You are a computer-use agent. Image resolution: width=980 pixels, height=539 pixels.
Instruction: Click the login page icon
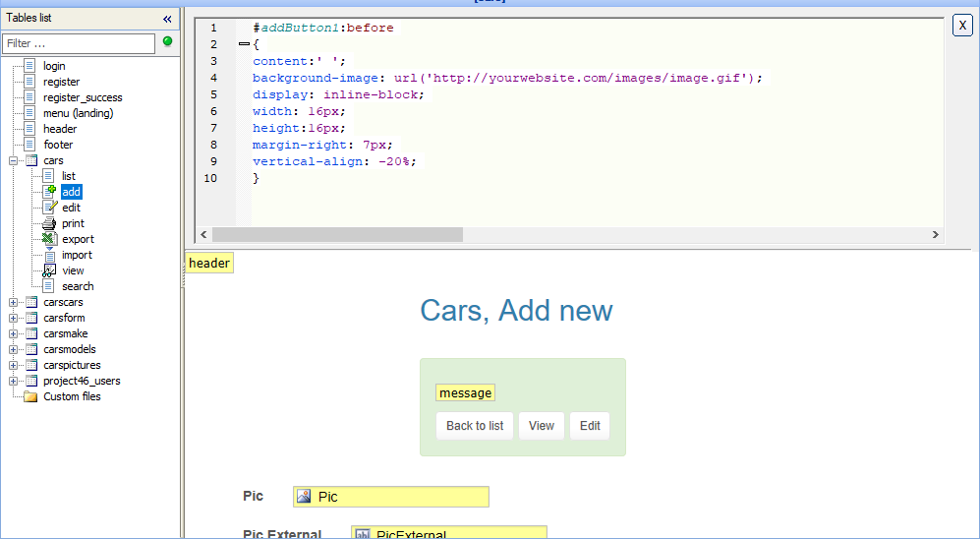pos(29,66)
